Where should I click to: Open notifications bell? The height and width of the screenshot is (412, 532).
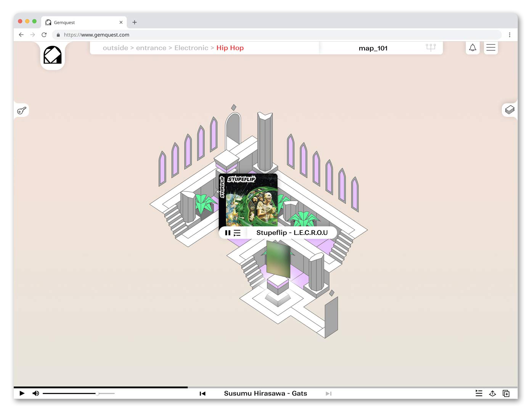click(x=473, y=48)
